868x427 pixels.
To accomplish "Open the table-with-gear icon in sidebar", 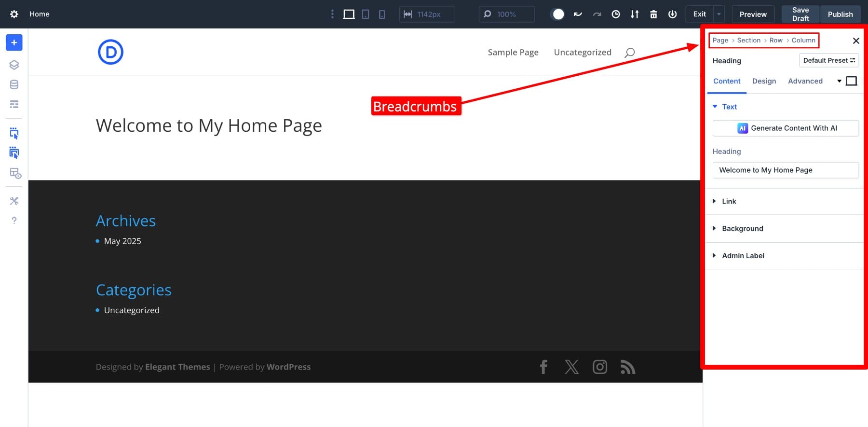I will [x=15, y=173].
